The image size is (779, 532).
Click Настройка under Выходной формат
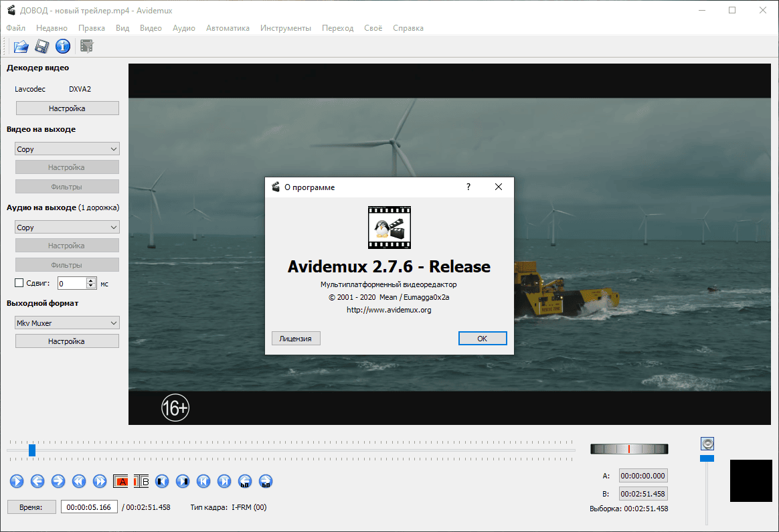click(x=67, y=341)
